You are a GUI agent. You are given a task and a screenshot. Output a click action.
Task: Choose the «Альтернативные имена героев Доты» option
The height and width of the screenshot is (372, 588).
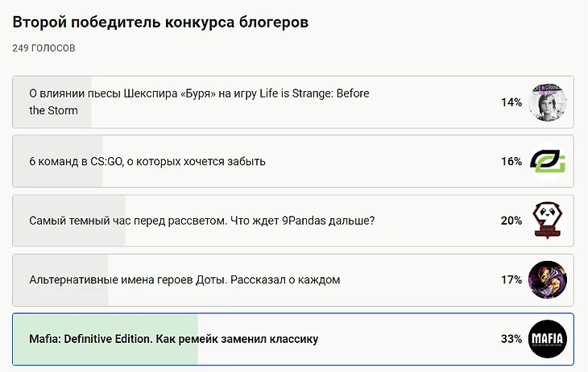pyautogui.click(x=184, y=279)
